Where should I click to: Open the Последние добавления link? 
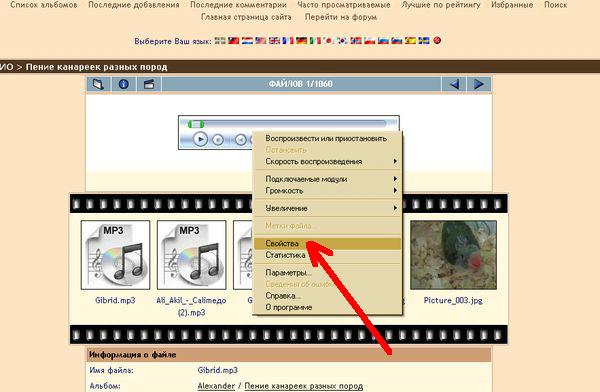click(x=134, y=5)
